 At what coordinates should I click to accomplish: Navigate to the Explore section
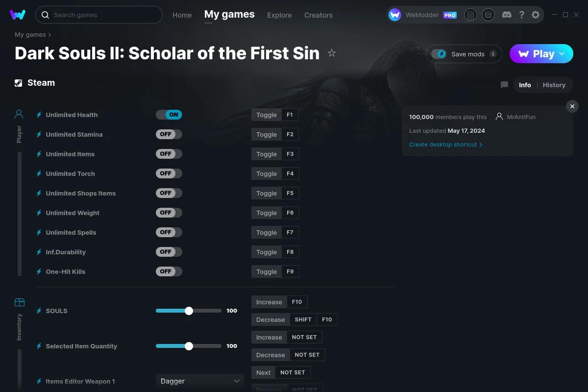pos(279,15)
